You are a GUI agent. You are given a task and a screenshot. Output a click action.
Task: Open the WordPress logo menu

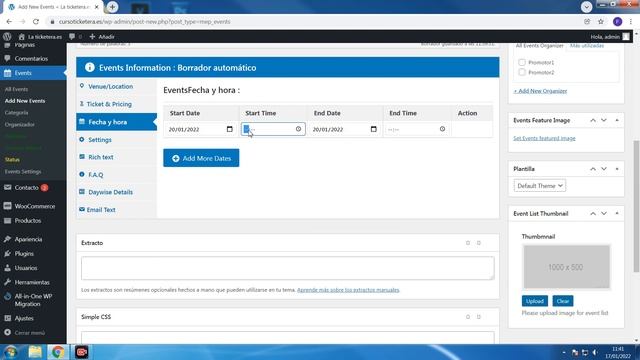7,37
